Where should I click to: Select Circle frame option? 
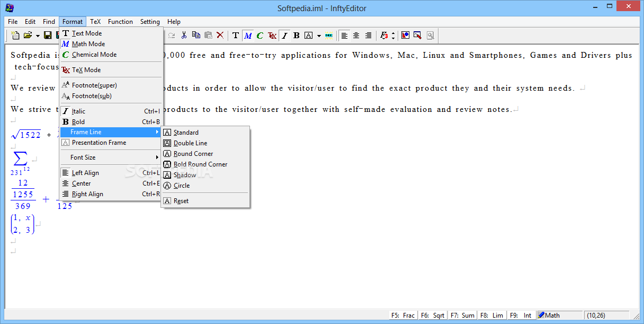[x=205, y=186]
